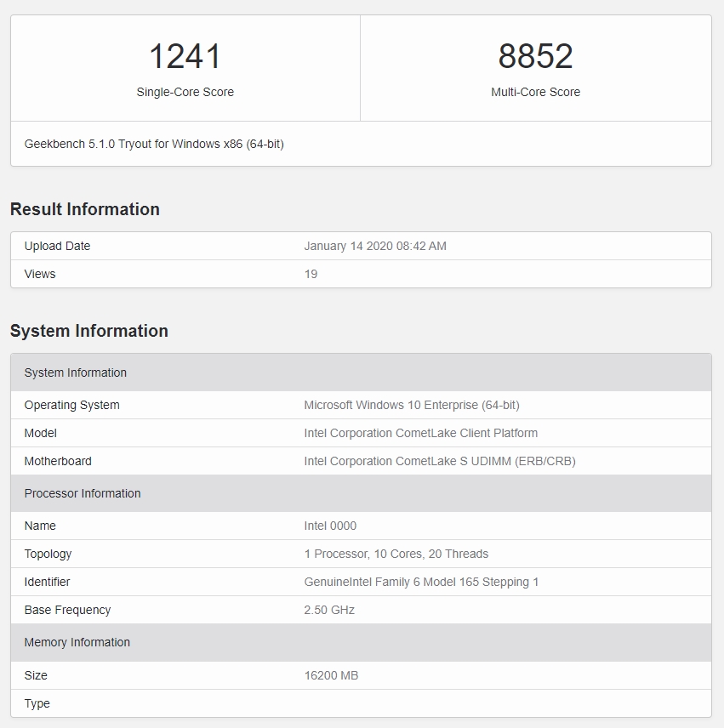The image size is (724, 728).
Task: Click the Multi-Core Score value 8852
Action: pyautogui.click(x=535, y=57)
